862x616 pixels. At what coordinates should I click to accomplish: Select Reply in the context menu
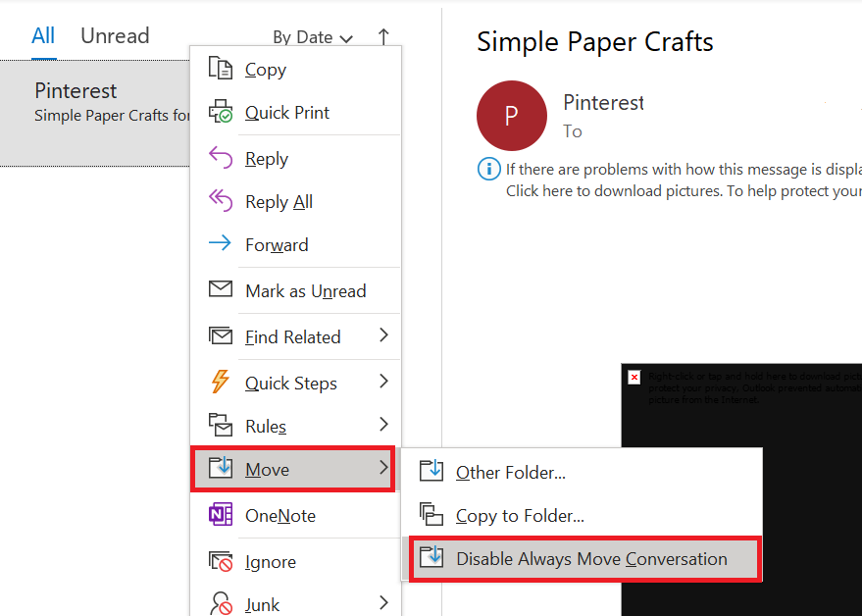pos(296,158)
